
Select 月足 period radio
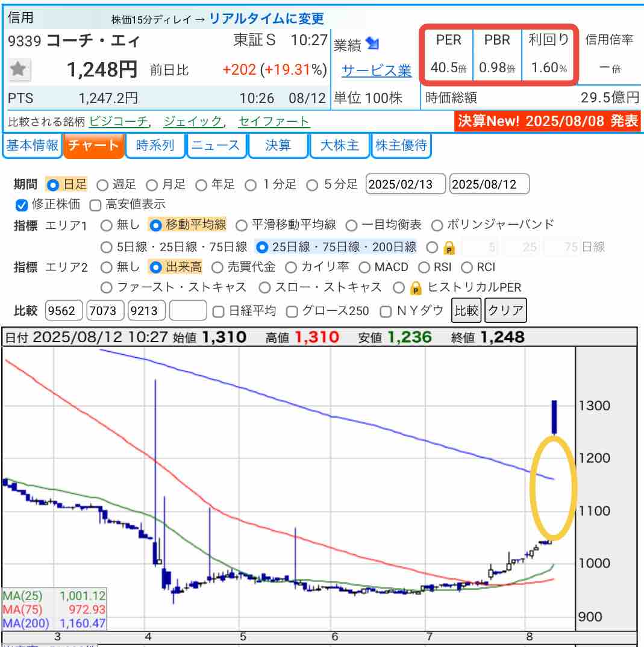click(152, 186)
